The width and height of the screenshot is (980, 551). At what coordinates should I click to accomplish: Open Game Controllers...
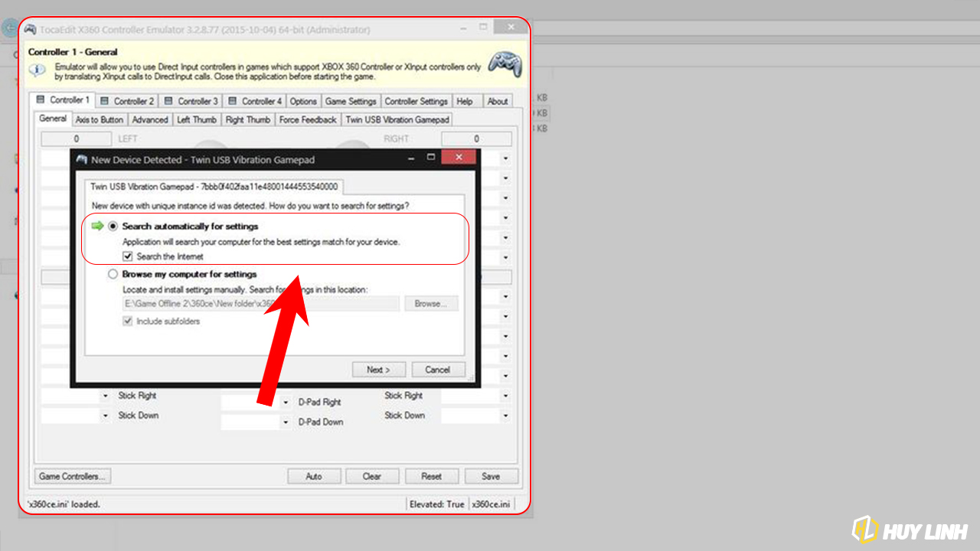click(x=73, y=476)
